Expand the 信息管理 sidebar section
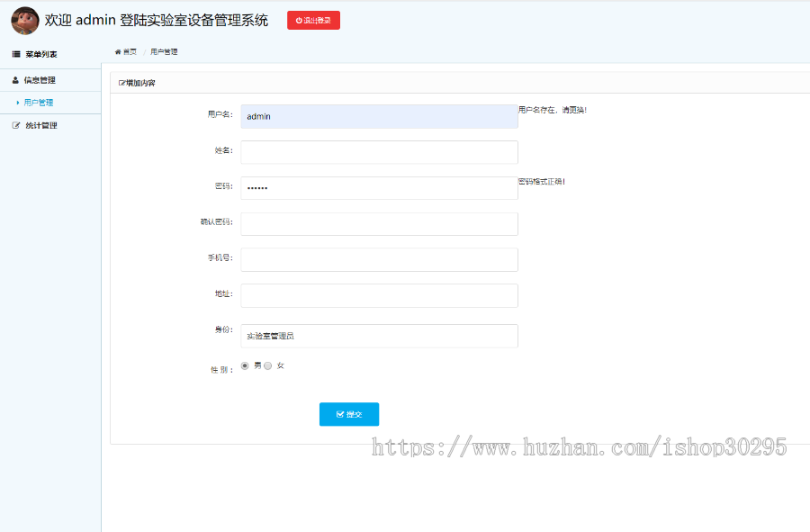This screenshot has height=532, width=810. click(x=40, y=79)
